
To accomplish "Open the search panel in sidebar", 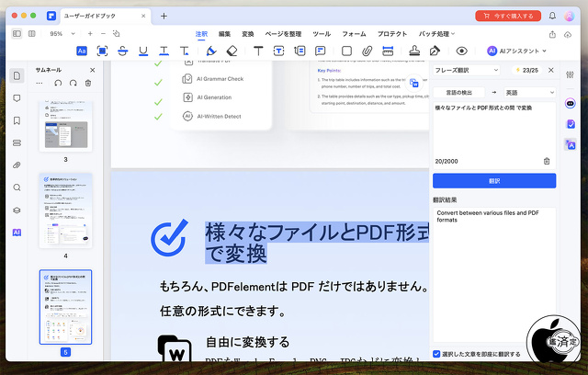I will 17,187.
